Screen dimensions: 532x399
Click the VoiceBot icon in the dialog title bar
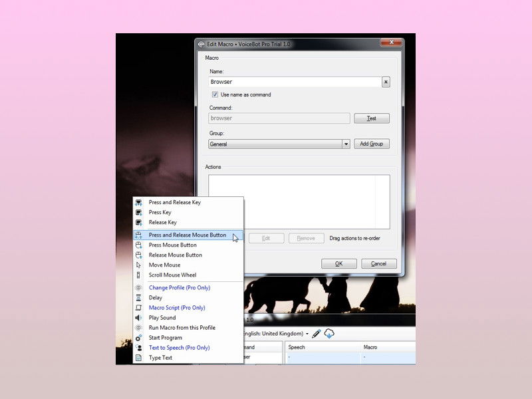click(x=201, y=44)
